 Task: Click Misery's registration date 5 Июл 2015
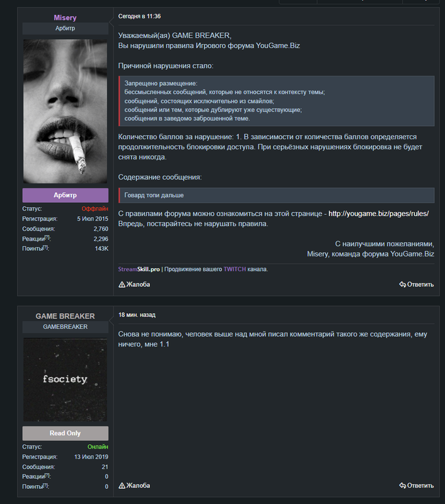[x=93, y=219]
